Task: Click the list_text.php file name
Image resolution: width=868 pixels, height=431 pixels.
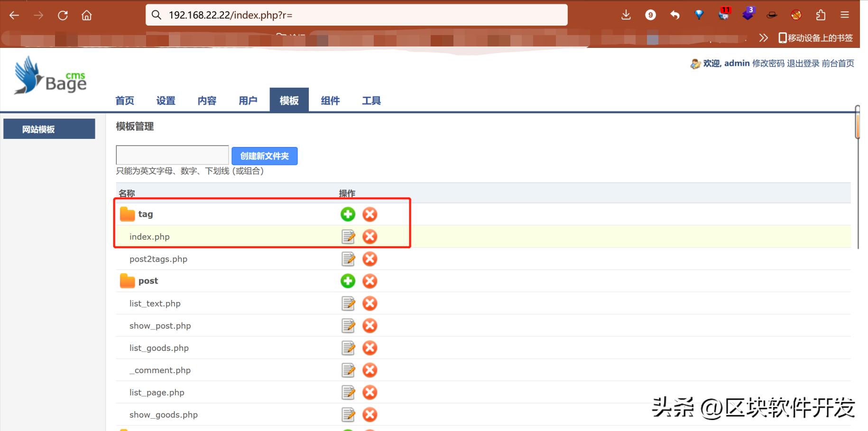Action: coord(155,303)
